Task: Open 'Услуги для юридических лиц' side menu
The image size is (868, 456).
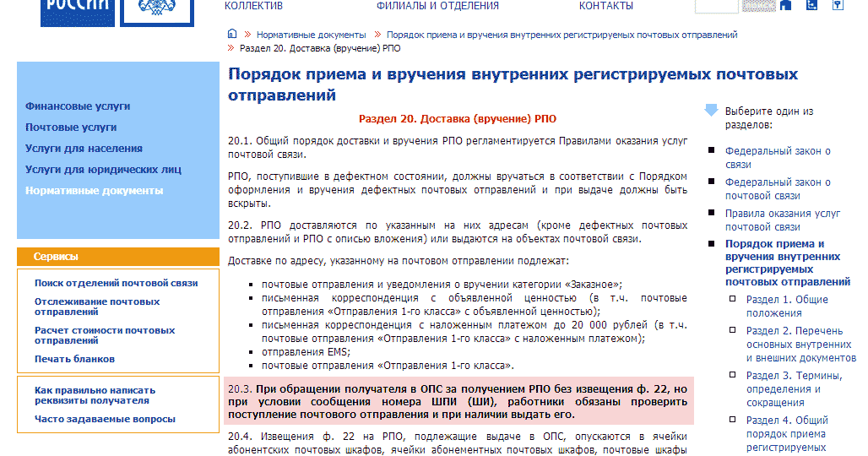Action: click(103, 170)
